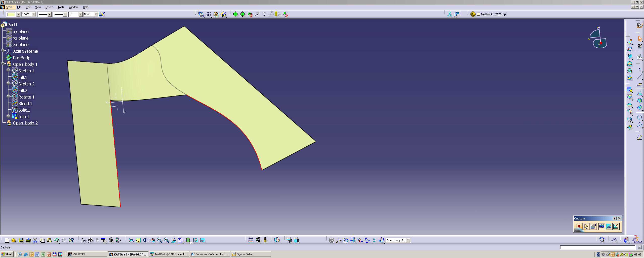Click the Fly mode airplane icon
The image size is (644, 258).
click(x=131, y=240)
